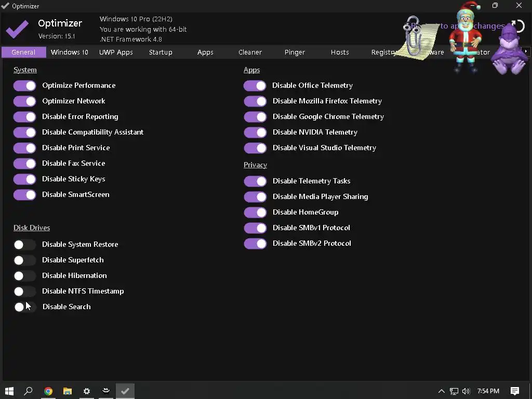Click the network icon in system tray
The image size is (532, 399).
point(454,391)
